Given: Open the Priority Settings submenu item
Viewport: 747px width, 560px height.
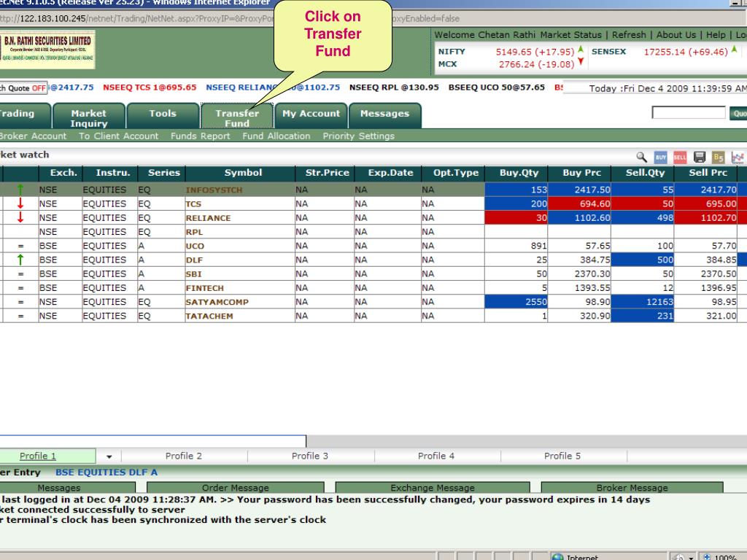Looking at the screenshot, I should point(359,136).
